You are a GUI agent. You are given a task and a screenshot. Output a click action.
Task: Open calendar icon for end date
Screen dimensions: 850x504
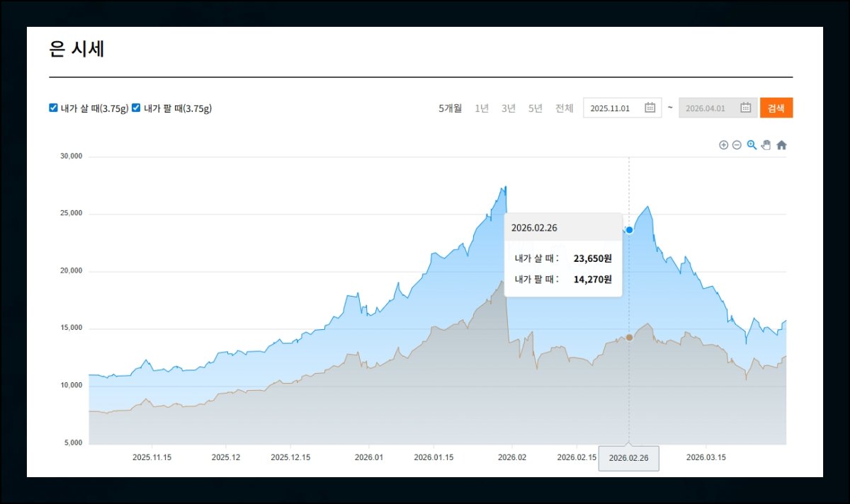[x=746, y=108]
